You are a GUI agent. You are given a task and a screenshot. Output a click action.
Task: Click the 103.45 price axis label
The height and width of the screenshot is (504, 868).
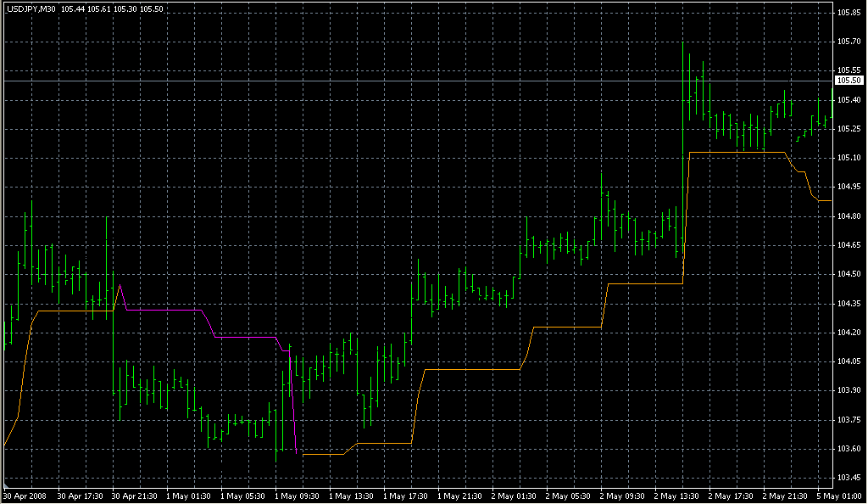pyautogui.click(x=849, y=478)
